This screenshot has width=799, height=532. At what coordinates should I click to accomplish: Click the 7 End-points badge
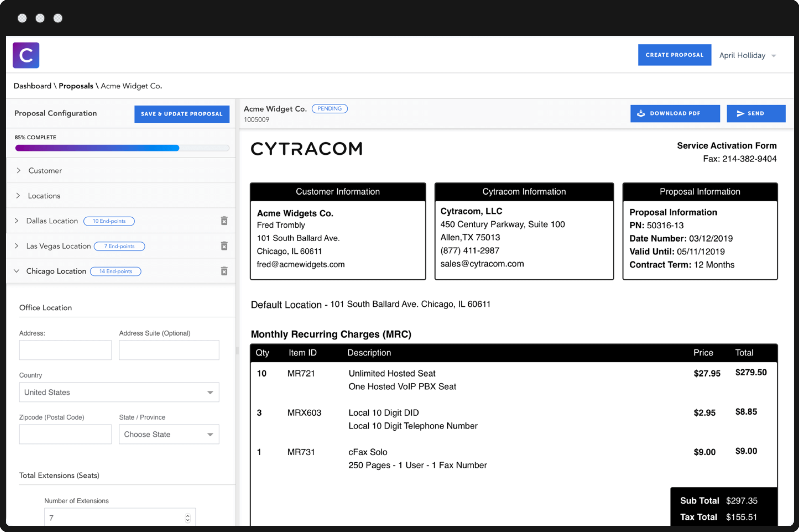[119, 246]
